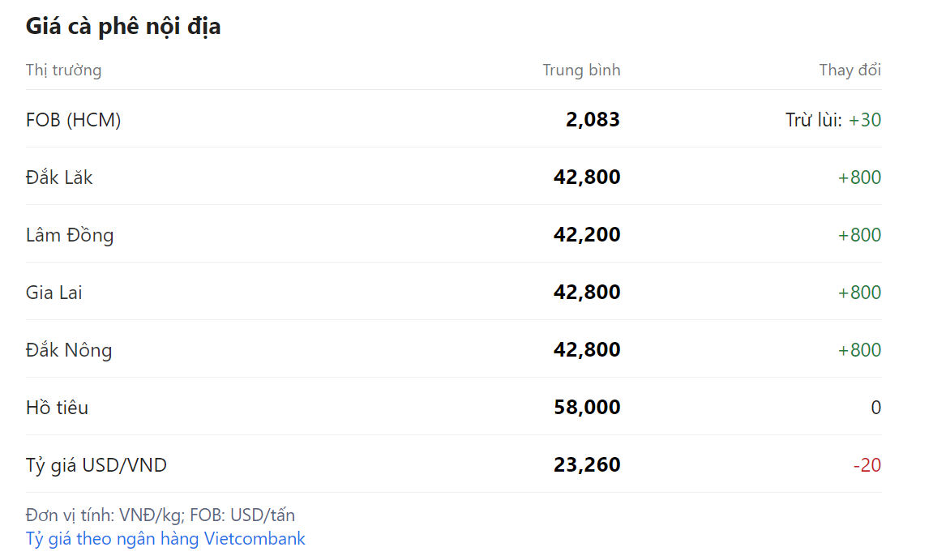Click the red -20 change value
Image resolution: width=933 pixels, height=560 pixels.
(867, 465)
